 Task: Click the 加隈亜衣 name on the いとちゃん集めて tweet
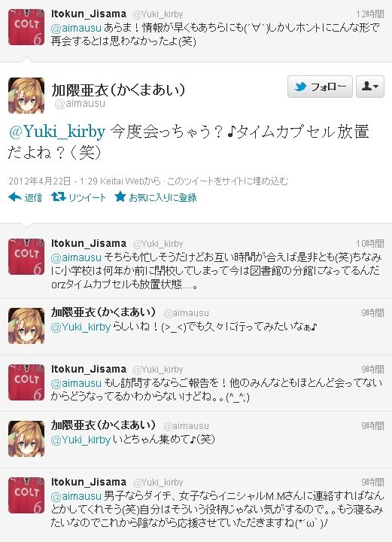103,425
